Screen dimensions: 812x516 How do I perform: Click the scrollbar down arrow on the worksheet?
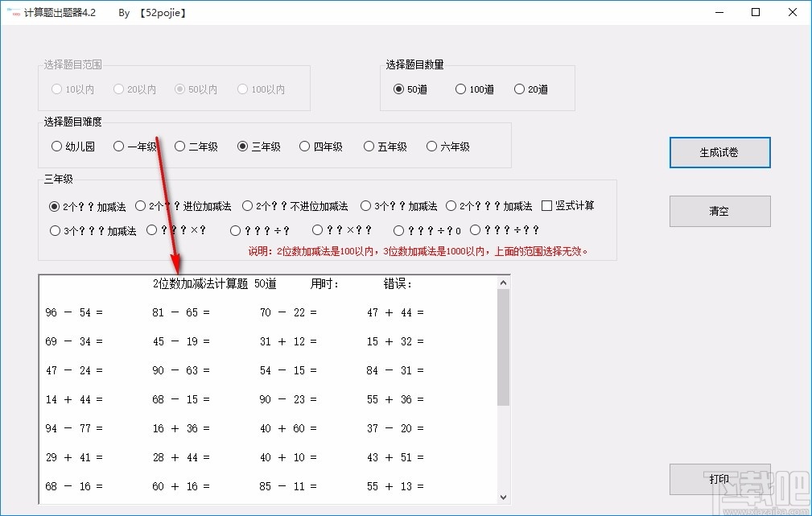[x=505, y=497]
